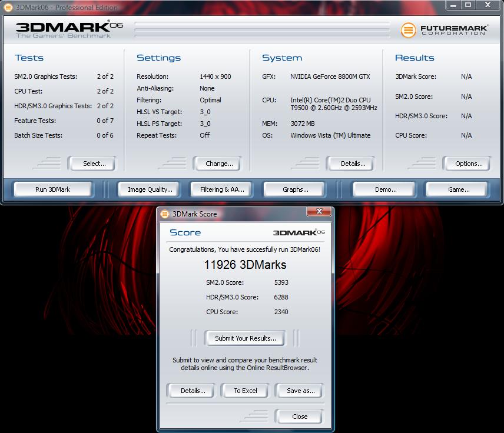Click Anti-Aliasing value None
This screenshot has height=433, width=504.
[207, 88]
